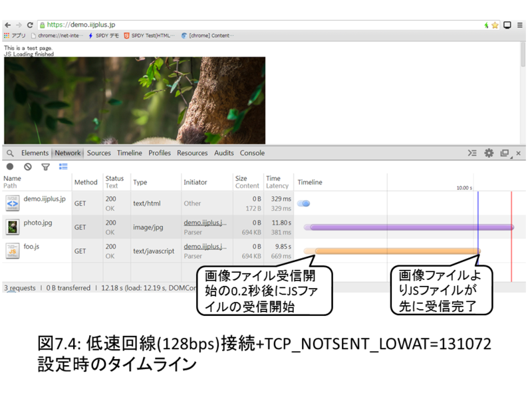The image size is (532, 399).
Task: Sort by the Size column header
Action: click(248, 182)
